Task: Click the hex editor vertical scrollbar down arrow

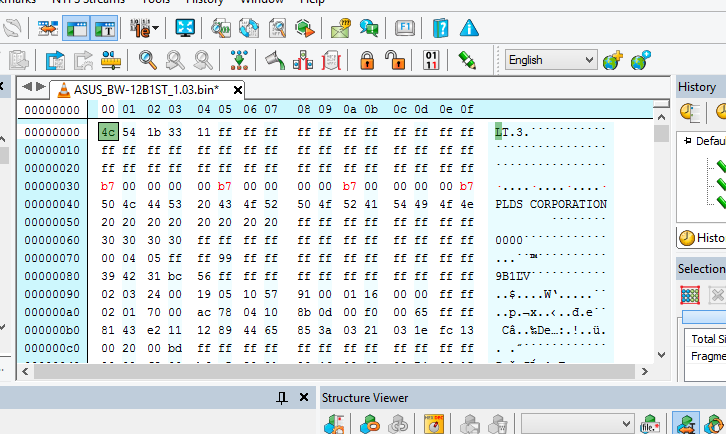Action: click(662, 355)
